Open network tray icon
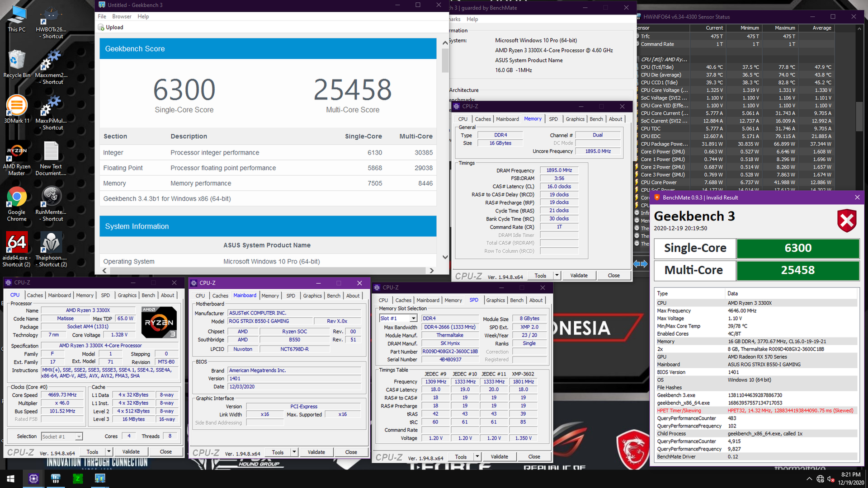Image resolution: width=868 pixels, height=488 pixels. (820, 479)
